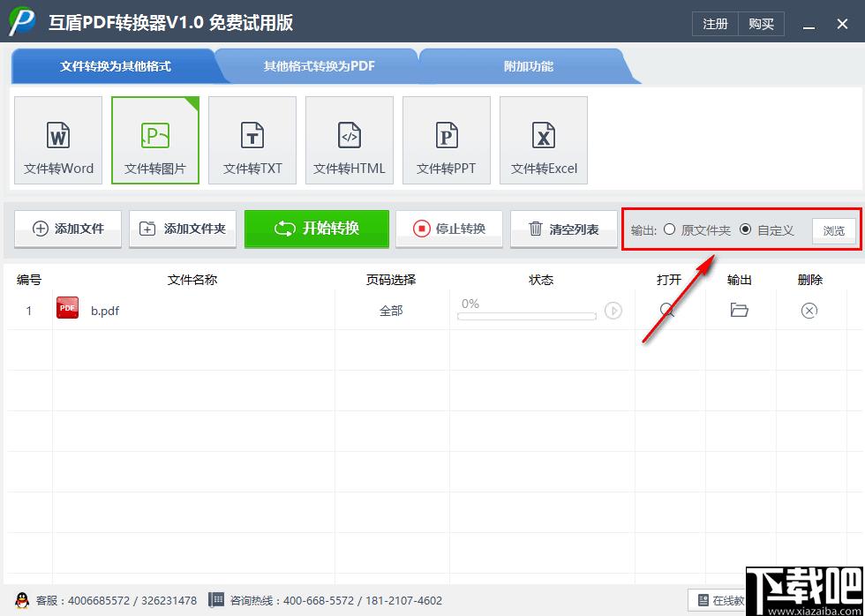The width and height of the screenshot is (865, 616).
Task: Click the 打开 column header
Action: pyautogui.click(x=669, y=280)
